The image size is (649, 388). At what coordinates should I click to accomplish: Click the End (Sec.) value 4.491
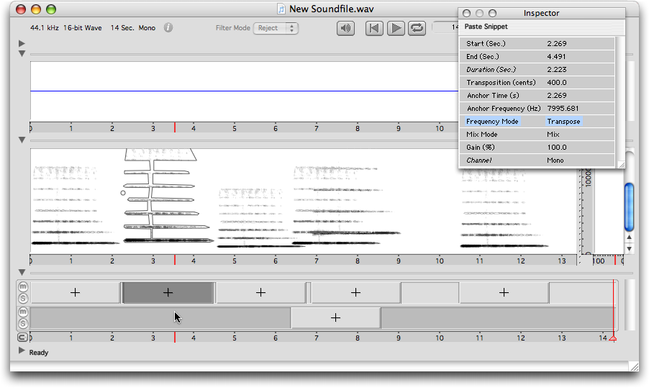point(556,56)
